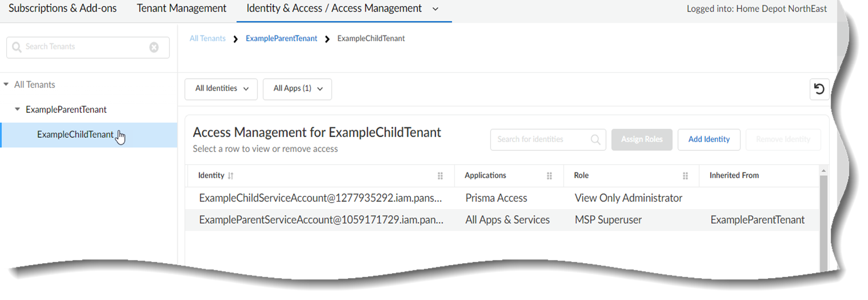The image size is (868, 300).
Task: Click the Search Tenants magnifier icon
Action: click(17, 47)
